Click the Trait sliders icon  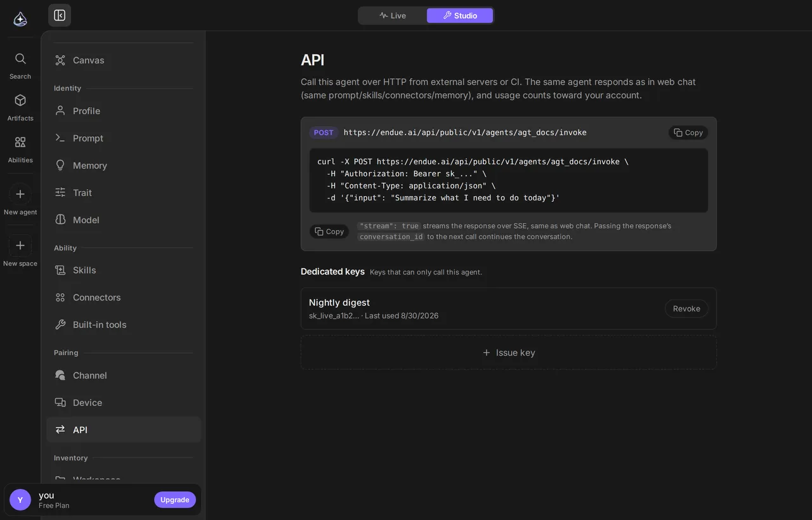coord(60,192)
